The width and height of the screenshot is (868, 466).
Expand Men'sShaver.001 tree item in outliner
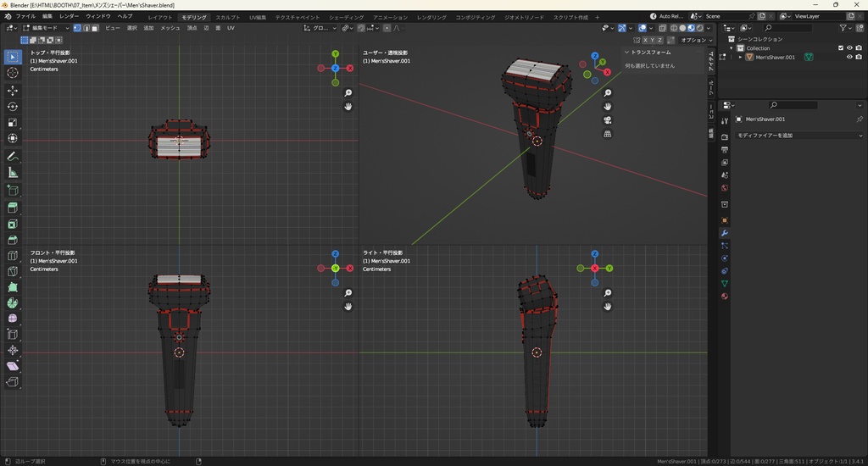[740, 58]
